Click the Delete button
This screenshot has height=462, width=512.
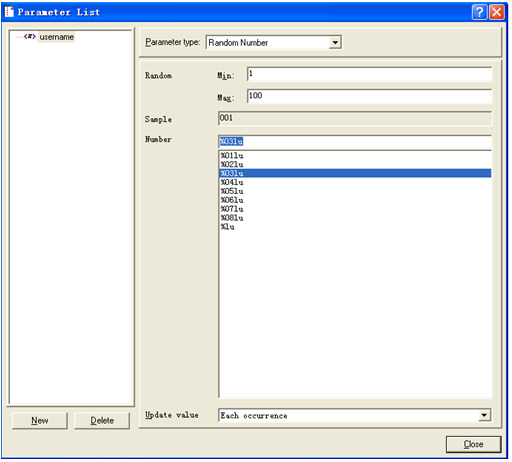(x=102, y=421)
